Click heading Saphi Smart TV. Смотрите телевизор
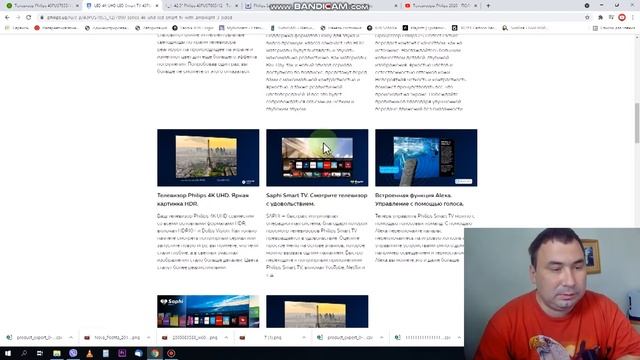 point(317,200)
